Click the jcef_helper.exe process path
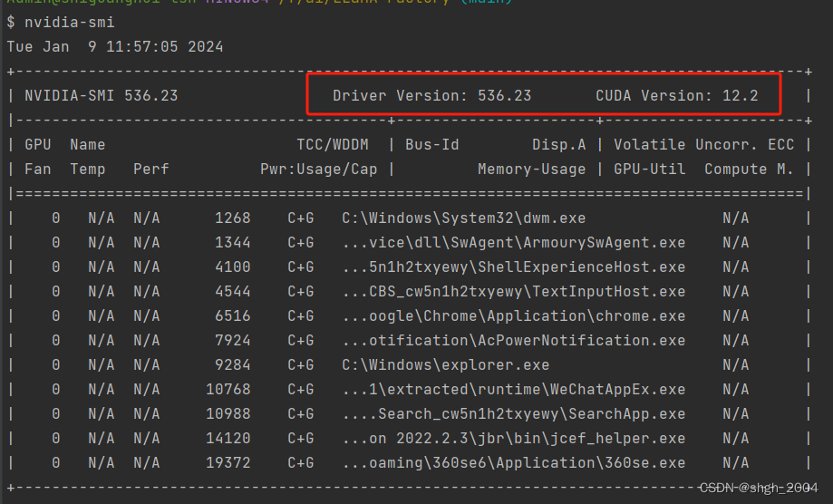 514,438
